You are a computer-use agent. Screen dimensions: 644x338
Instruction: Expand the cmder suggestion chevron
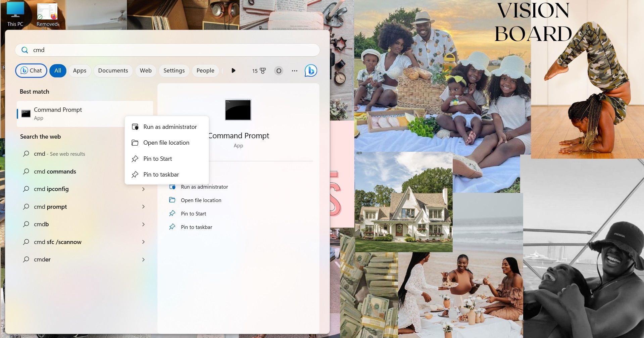[x=143, y=259]
